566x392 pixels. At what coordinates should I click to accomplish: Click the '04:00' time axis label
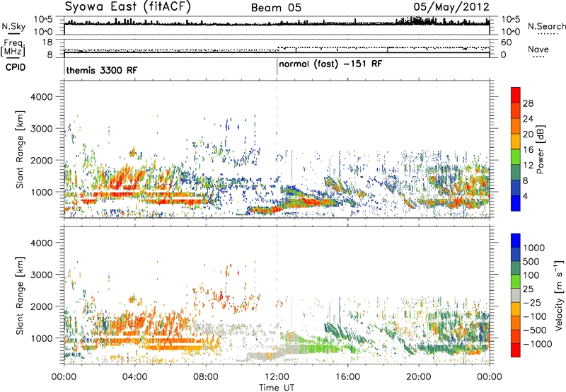click(x=135, y=377)
